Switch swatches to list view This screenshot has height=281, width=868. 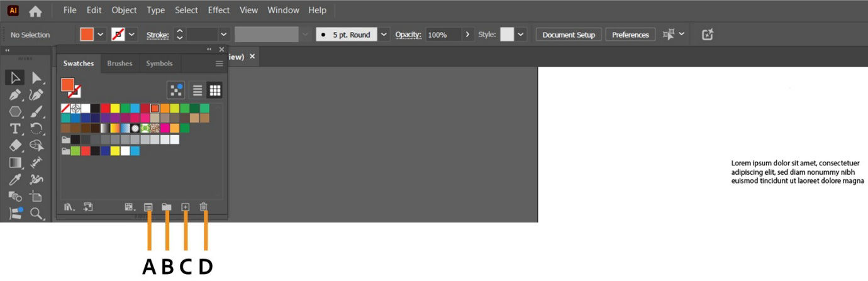[x=198, y=91]
